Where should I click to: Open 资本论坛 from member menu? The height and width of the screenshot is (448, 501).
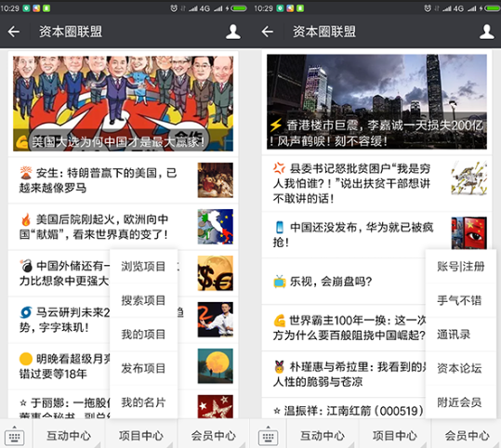[460, 368]
